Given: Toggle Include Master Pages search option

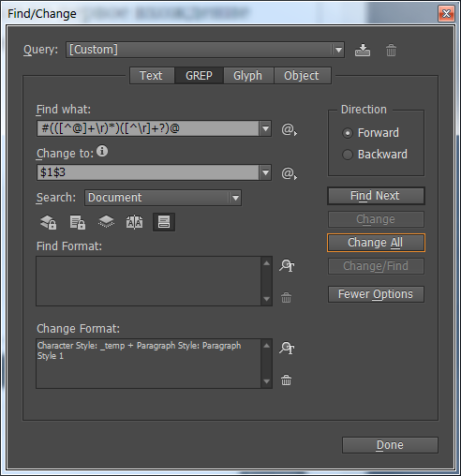Looking at the screenshot, I should tap(135, 222).
